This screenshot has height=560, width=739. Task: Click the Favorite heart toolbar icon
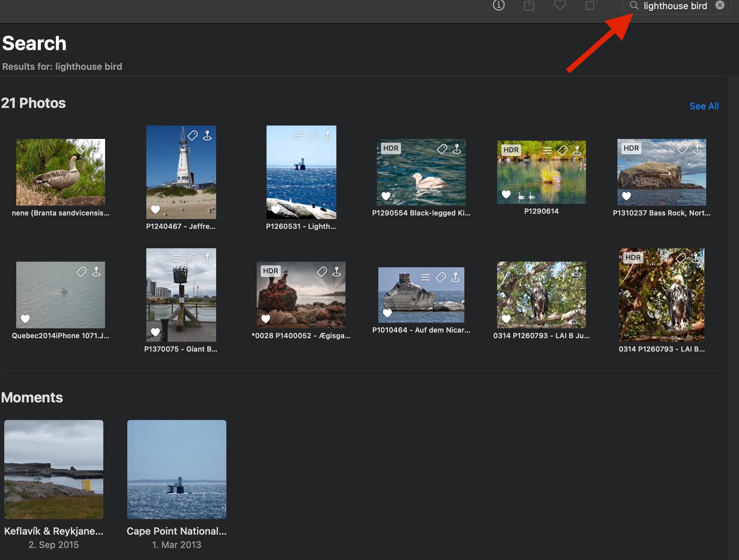coord(560,5)
